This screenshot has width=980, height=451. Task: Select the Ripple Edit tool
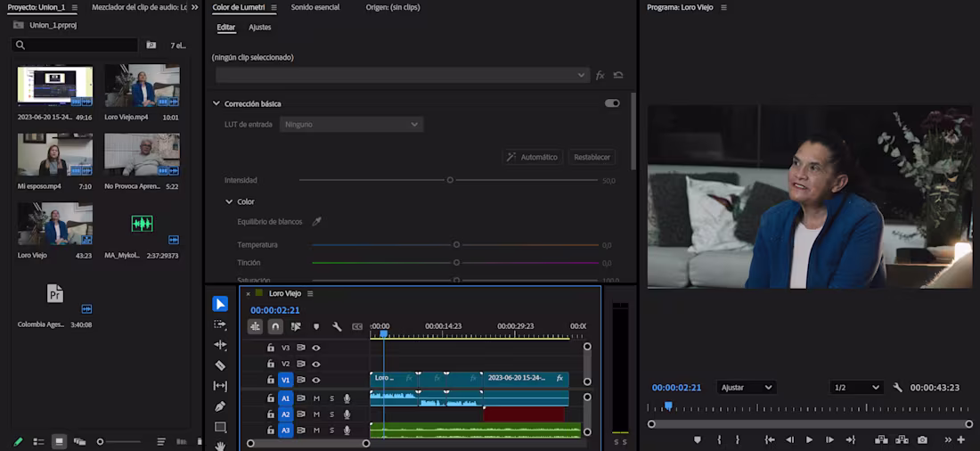pos(220,345)
